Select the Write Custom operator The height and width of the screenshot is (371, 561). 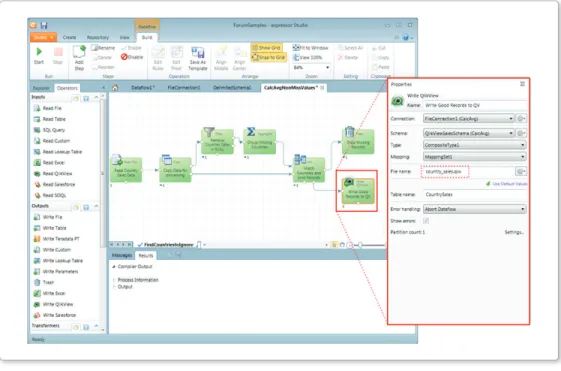[52, 250]
